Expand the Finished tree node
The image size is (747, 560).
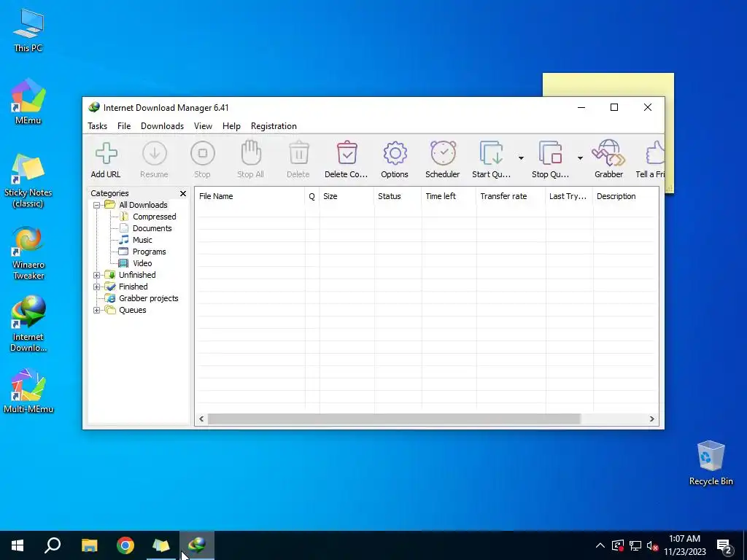click(97, 287)
